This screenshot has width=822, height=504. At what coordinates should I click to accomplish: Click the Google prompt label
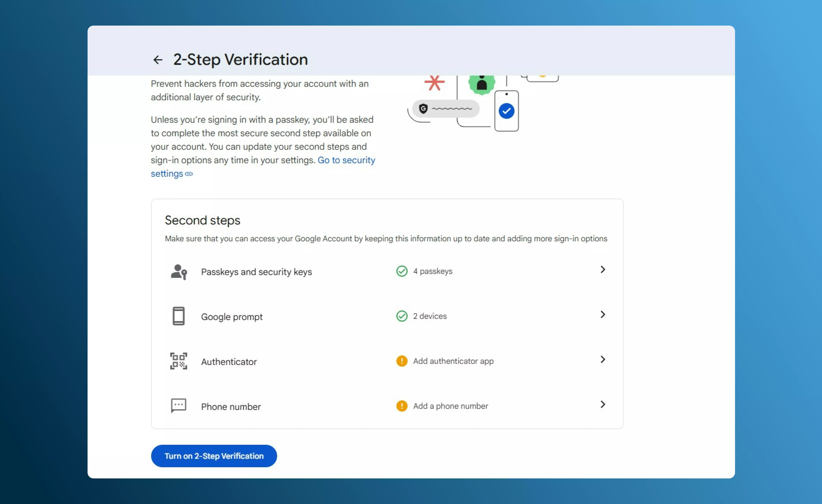click(232, 317)
